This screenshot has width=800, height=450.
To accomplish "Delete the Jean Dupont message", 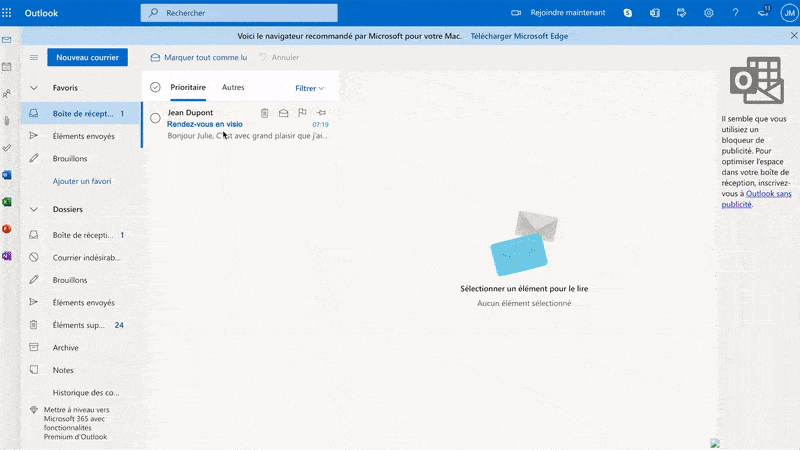I will pyautogui.click(x=264, y=113).
